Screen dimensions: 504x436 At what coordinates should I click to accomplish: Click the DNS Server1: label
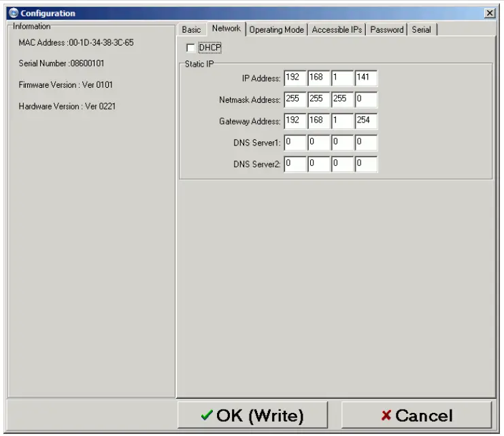(x=257, y=143)
